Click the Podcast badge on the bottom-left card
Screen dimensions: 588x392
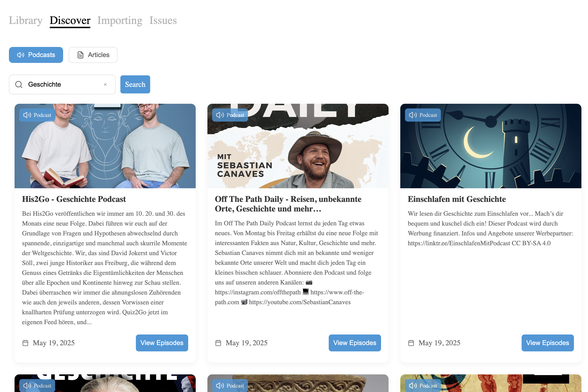[37, 385]
